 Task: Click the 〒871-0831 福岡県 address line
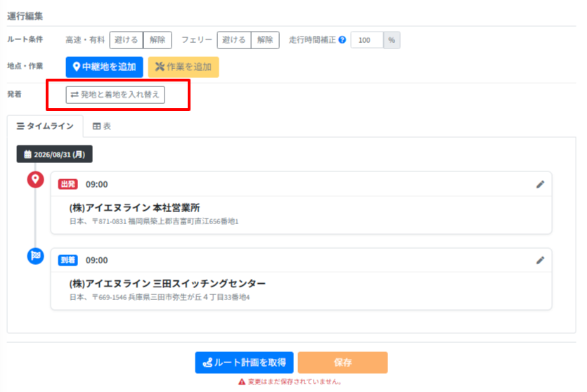[154, 221]
